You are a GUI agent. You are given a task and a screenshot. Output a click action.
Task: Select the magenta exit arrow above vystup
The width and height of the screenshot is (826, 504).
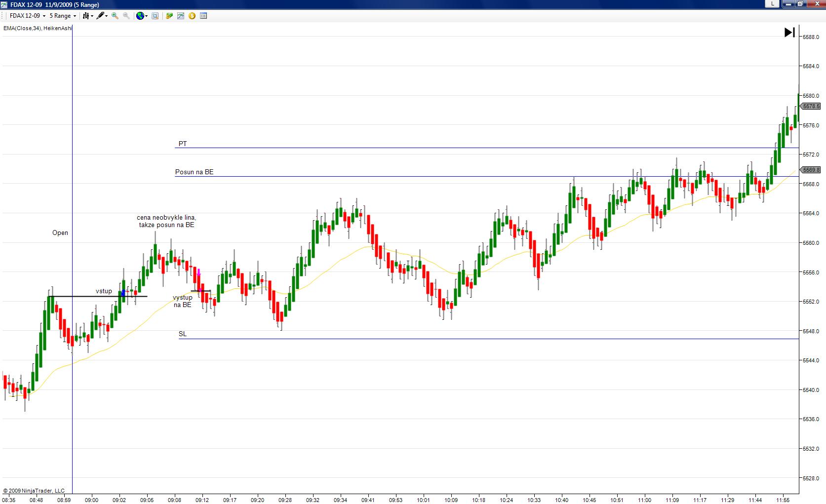(x=198, y=272)
